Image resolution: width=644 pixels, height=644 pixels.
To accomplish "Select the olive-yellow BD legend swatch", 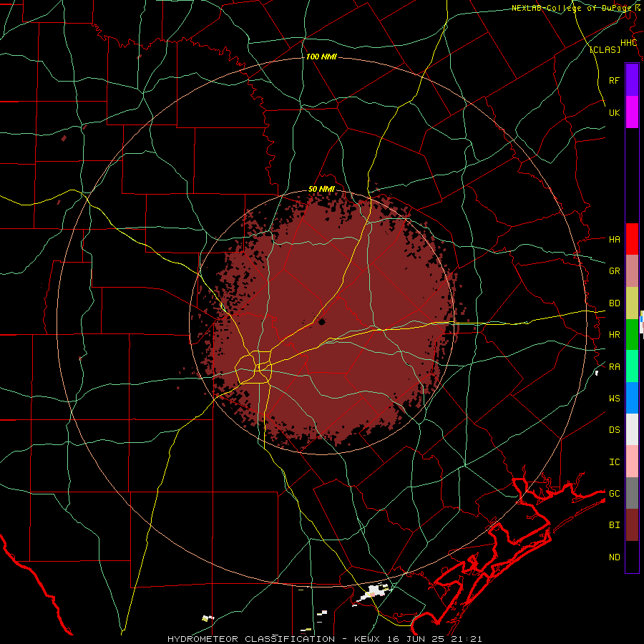I will point(632,303).
